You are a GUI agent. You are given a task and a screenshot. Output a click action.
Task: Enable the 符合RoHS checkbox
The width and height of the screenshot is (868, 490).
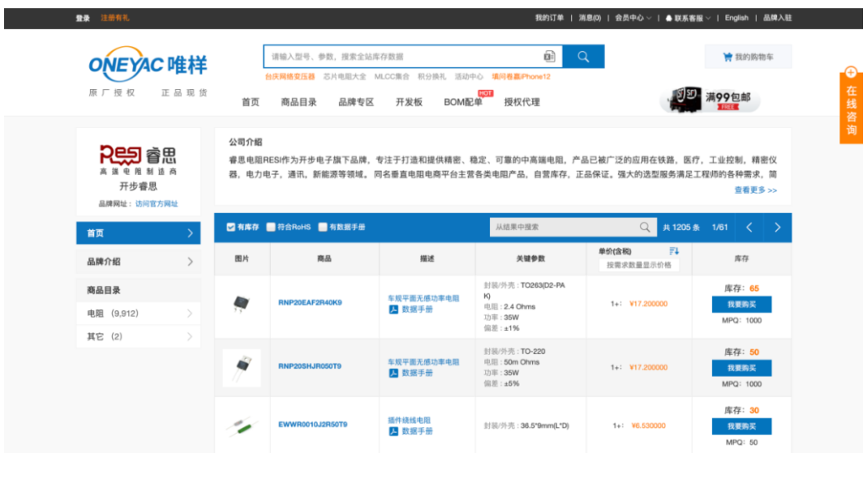pos(271,227)
